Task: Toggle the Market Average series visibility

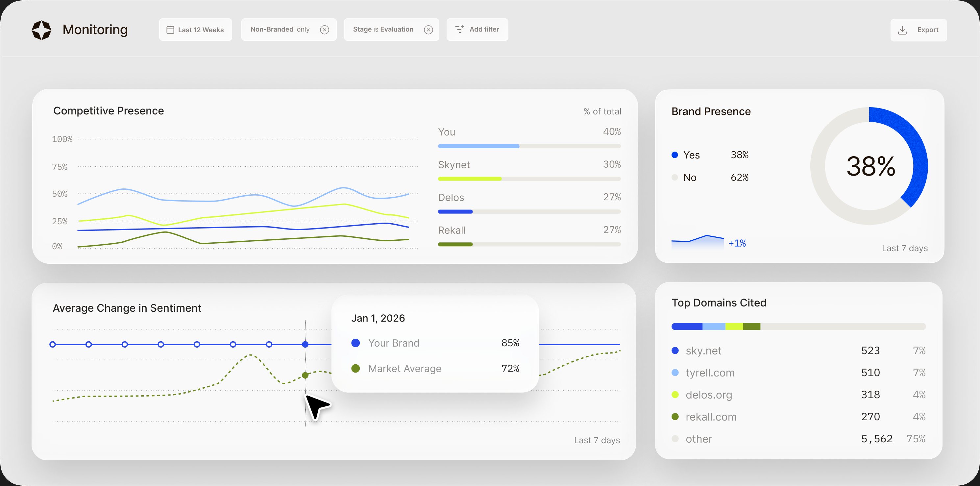Action: 356,368
